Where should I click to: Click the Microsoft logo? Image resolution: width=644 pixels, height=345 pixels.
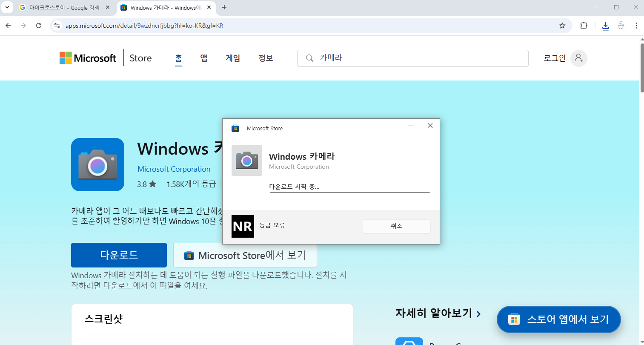point(88,58)
